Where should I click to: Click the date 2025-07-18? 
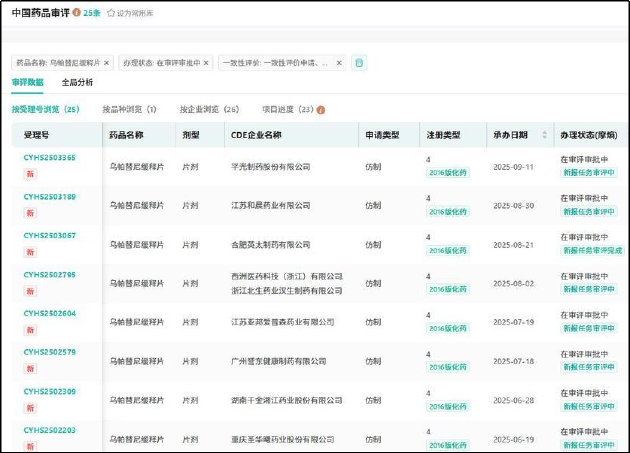(x=513, y=361)
